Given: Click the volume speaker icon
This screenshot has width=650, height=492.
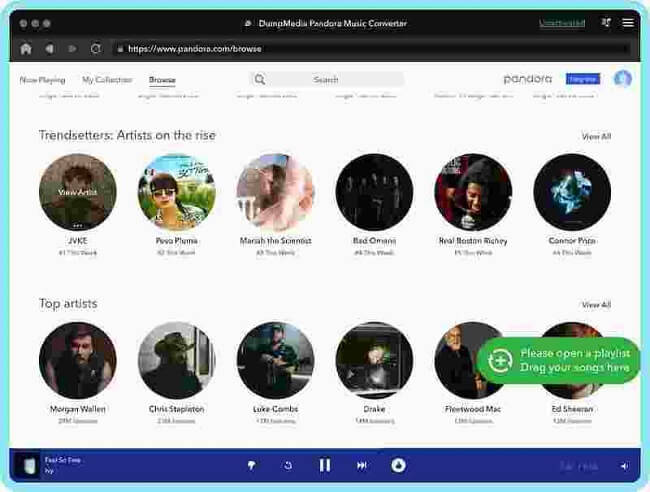Looking at the screenshot, I should (624, 466).
